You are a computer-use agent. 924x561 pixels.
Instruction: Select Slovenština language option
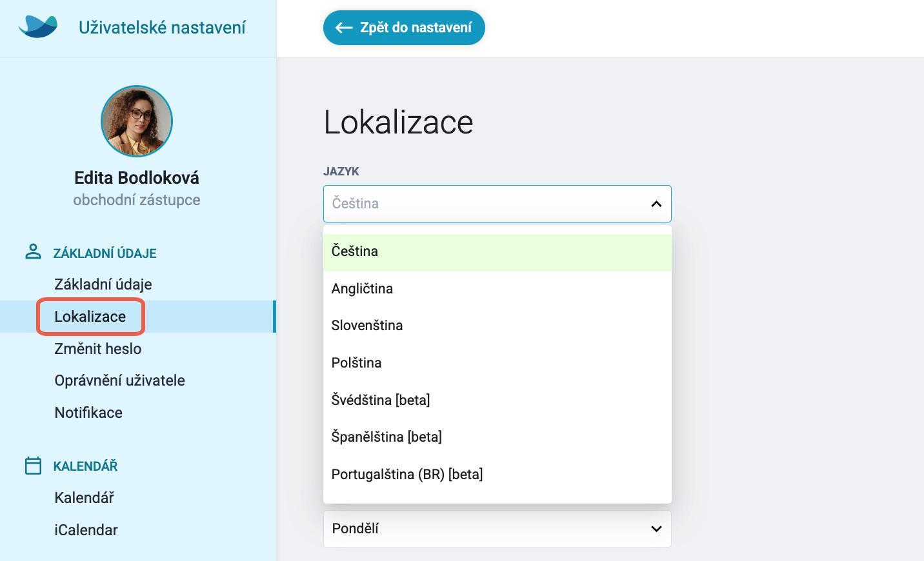click(x=497, y=326)
